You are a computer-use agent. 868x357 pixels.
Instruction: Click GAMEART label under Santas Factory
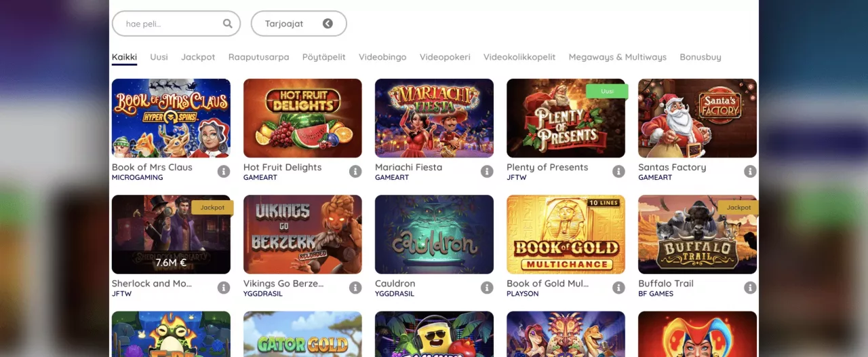(655, 178)
